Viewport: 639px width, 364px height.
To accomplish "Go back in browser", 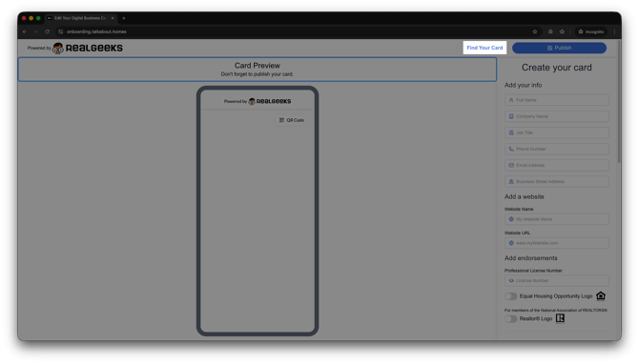I will click(x=25, y=31).
